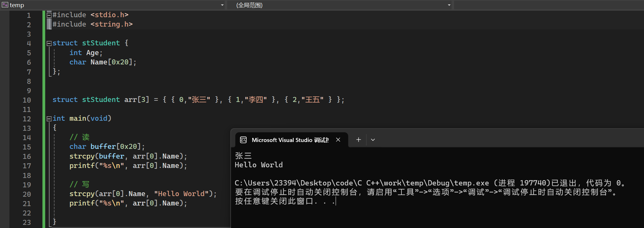Open a new terminal tab with plus
This screenshot has width=644, height=228.
click(x=359, y=140)
